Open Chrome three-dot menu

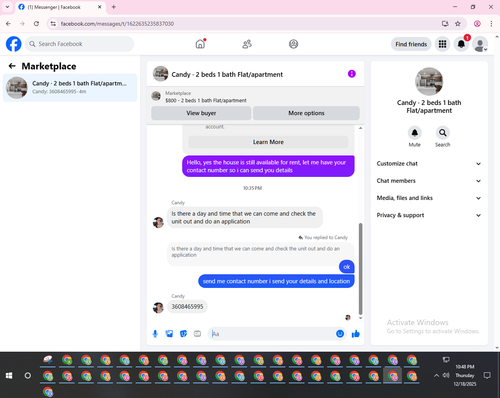491,24
